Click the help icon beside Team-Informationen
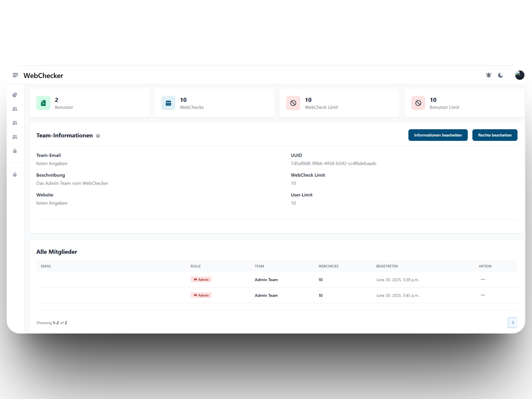Screen dimensions: 532x399 [x=98, y=136]
